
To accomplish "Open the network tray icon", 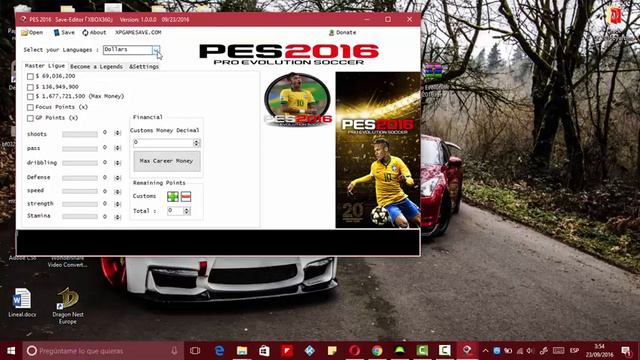I will [x=520, y=351].
